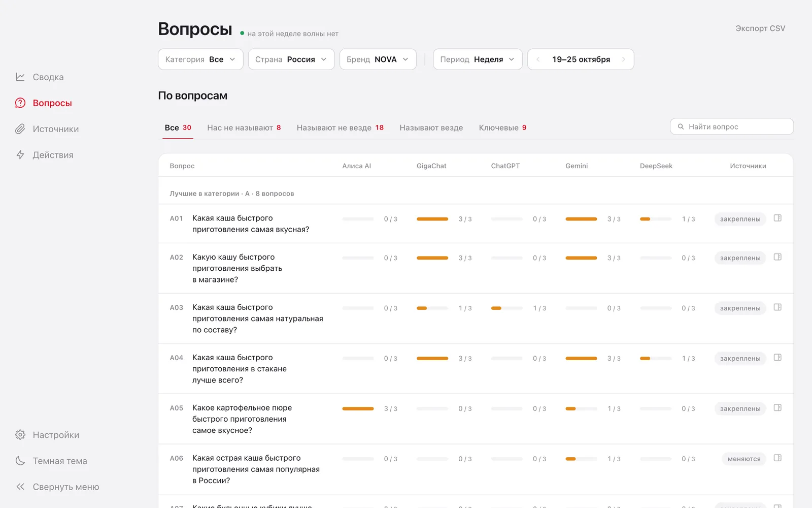Click Gemini 1 / 3 value for A06
This screenshot has width=812, height=508.
click(614, 459)
